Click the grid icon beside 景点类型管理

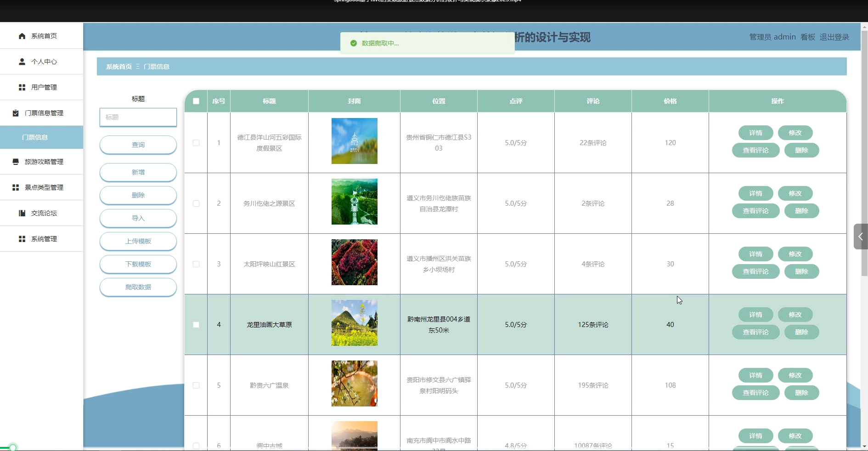click(x=16, y=187)
